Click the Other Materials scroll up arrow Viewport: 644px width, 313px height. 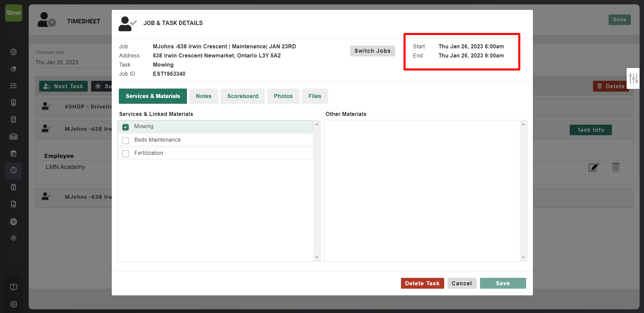[523, 124]
